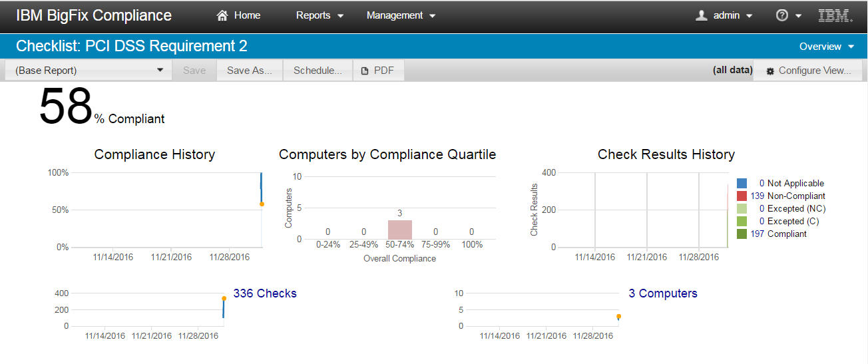The width and height of the screenshot is (868, 364).
Task: Click the IBM logo
Action: tap(835, 15)
